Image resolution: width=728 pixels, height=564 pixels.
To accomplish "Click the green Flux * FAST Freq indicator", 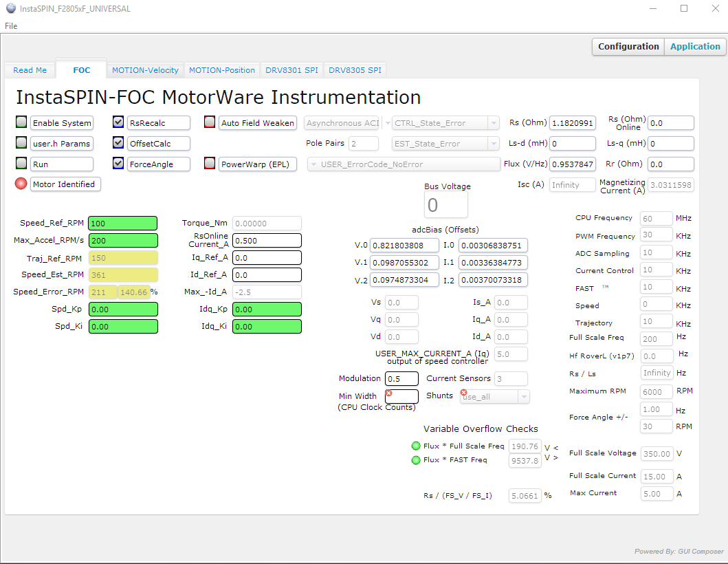I will pyautogui.click(x=416, y=460).
